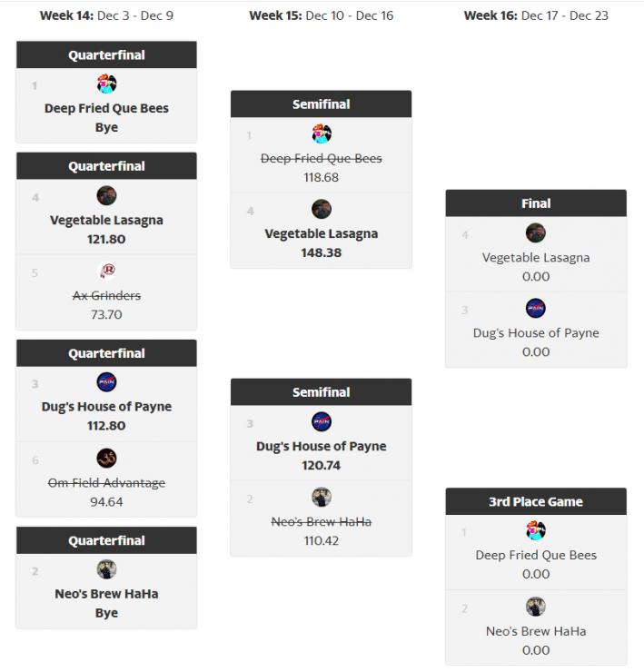644x672 pixels.
Task: Click Dug's House of Payne avatar in Quarterfinal
Action: click(x=107, y=382)
